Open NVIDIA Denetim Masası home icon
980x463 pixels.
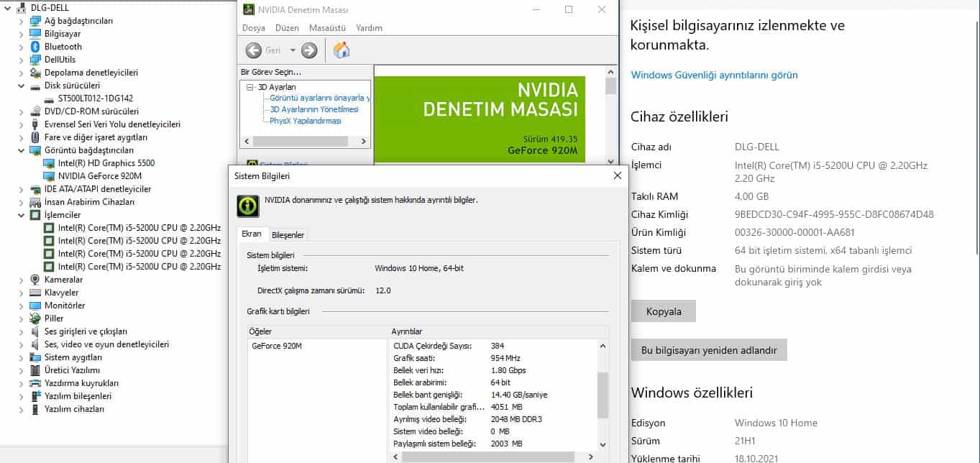[342, 50]
